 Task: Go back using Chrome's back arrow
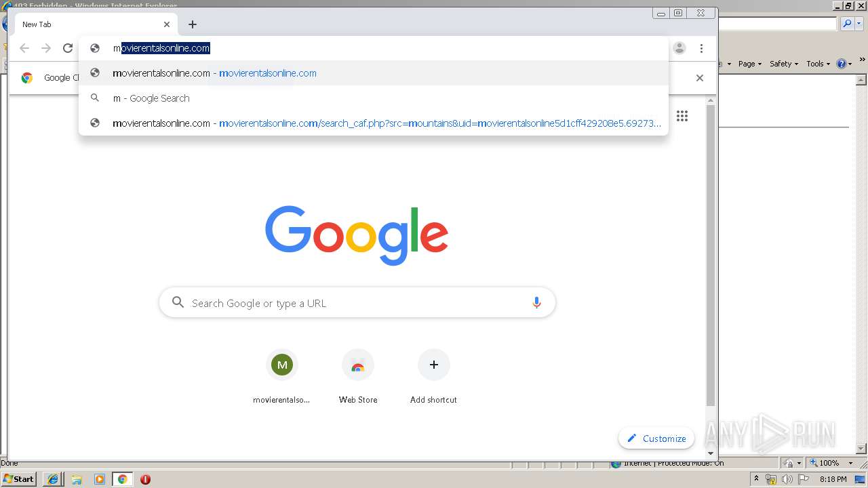coord(24,48)
